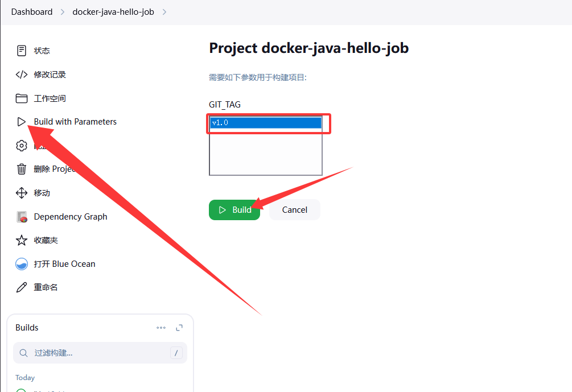
Task: Click the slash shortcut key hint
Action: point(176,353)
